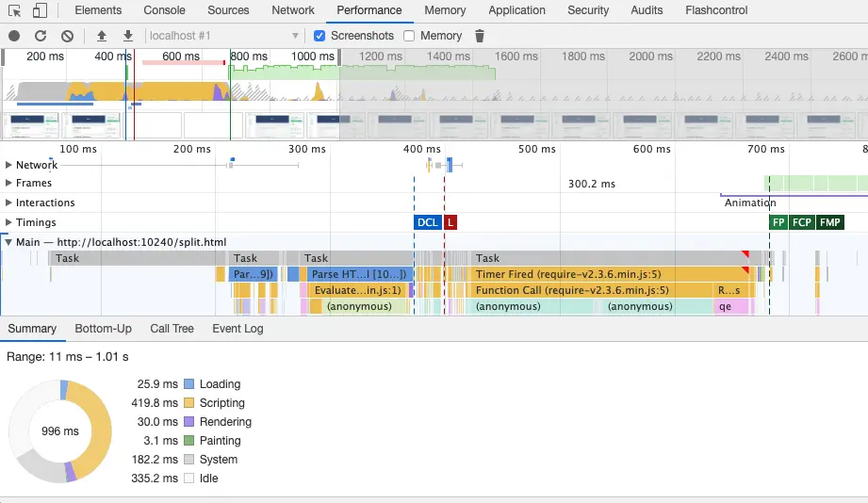868x503 pixels.
Task: Enable the Screenshots checkbox
Action: [319, 36]
